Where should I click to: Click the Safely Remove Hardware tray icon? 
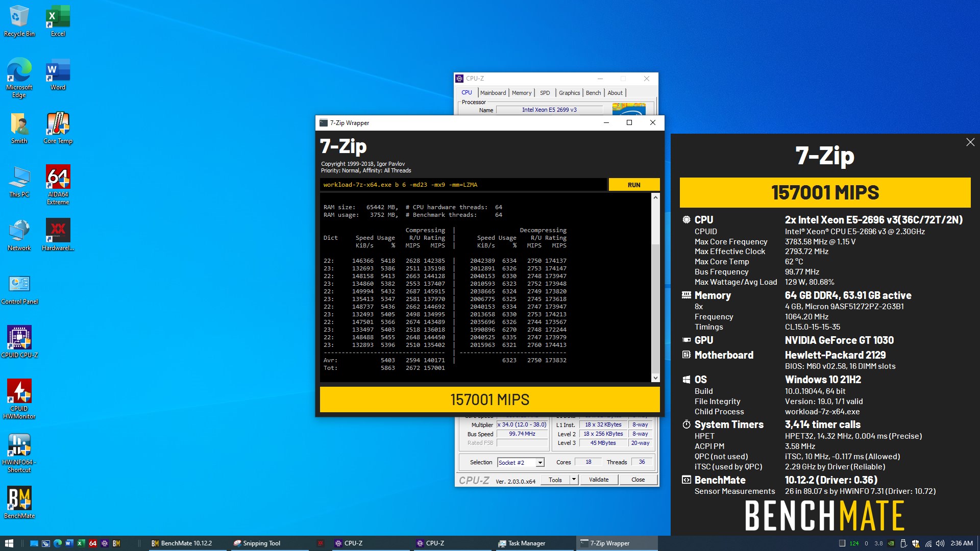point(903,543)
